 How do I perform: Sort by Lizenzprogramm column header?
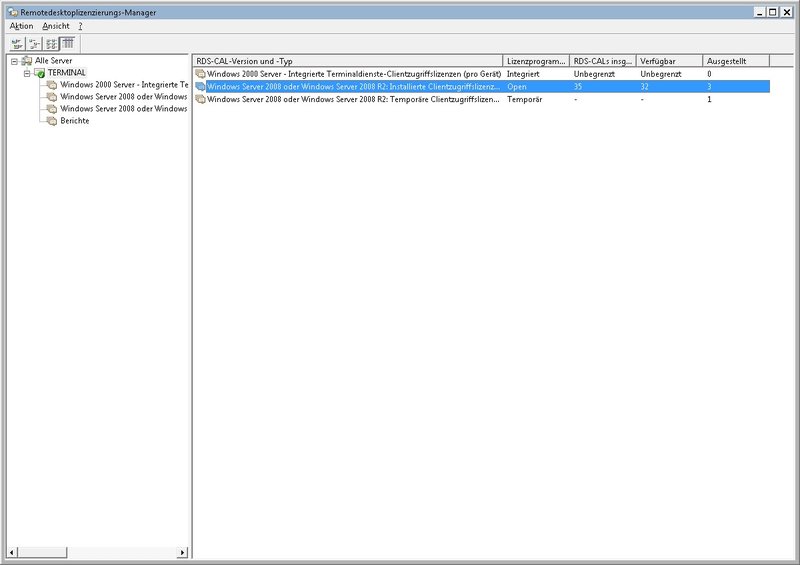(536, 61)
